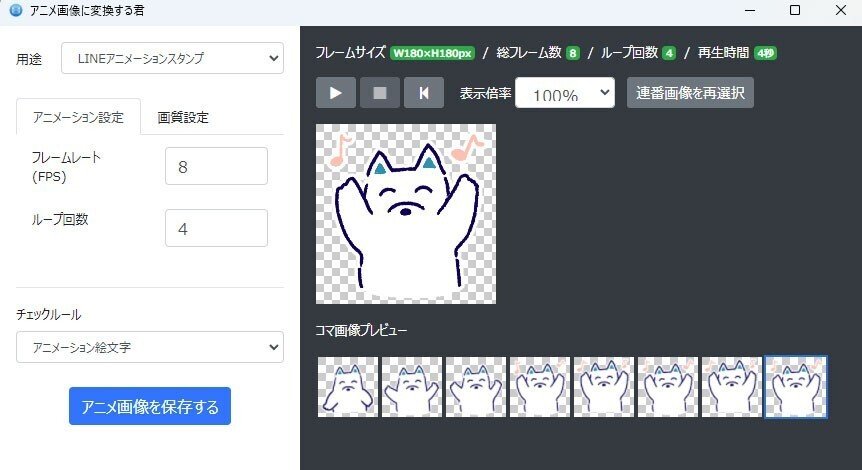Click アニメ画像を保存する button

click(150, 406)
